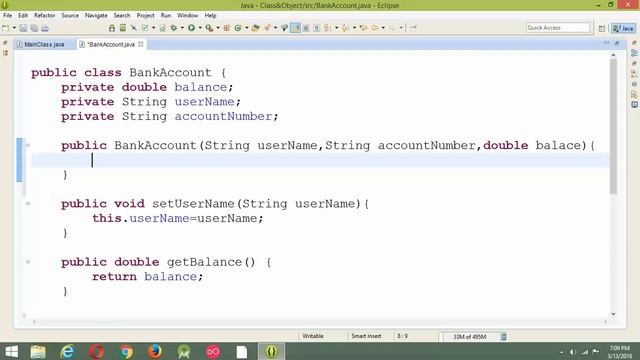Screen dimensions: 640x360
Task: Switch to the MainClass.java editor tab
Action: [44, 44]
